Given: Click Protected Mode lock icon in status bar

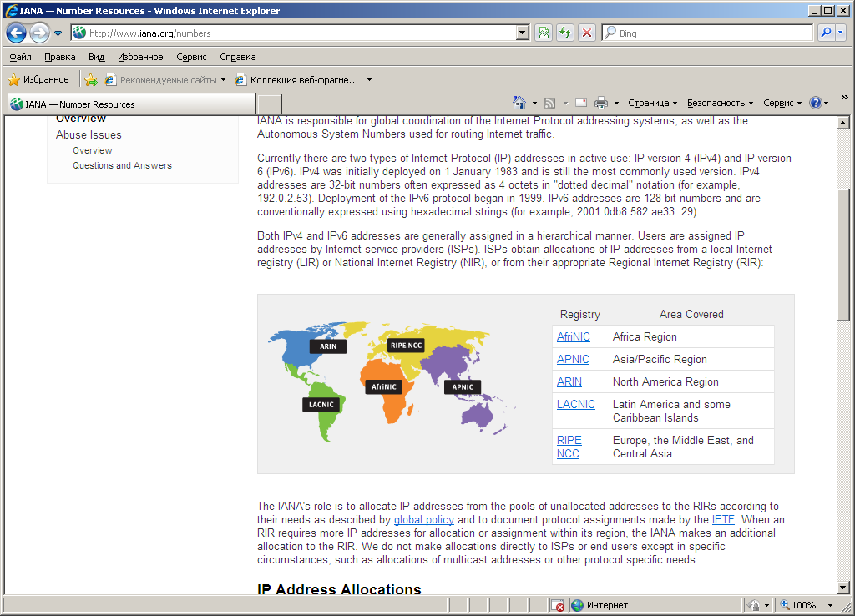Looking at the screenshot, I should point(754,605).
